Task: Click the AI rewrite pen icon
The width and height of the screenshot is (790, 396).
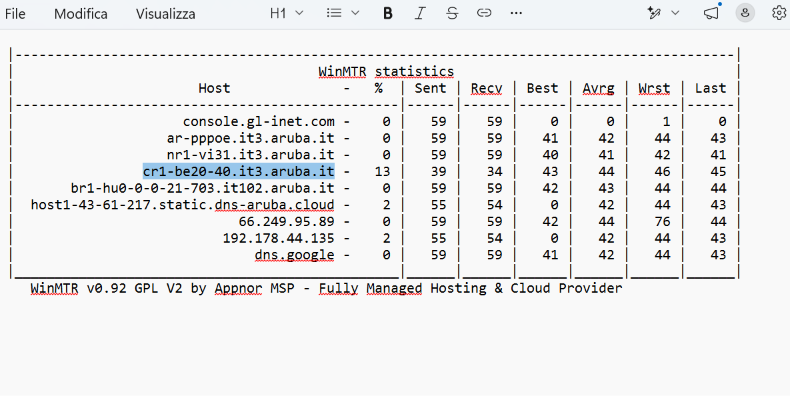Action: click(x=654, y=13)
